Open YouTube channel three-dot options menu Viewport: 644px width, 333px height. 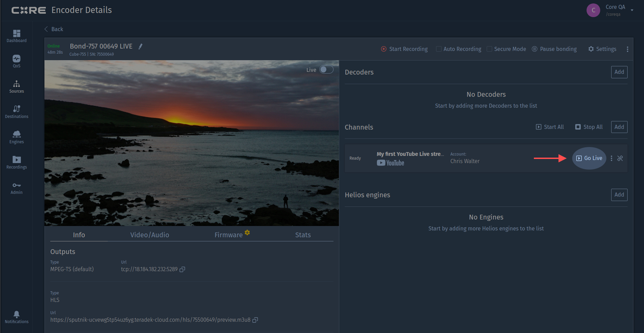612,158
